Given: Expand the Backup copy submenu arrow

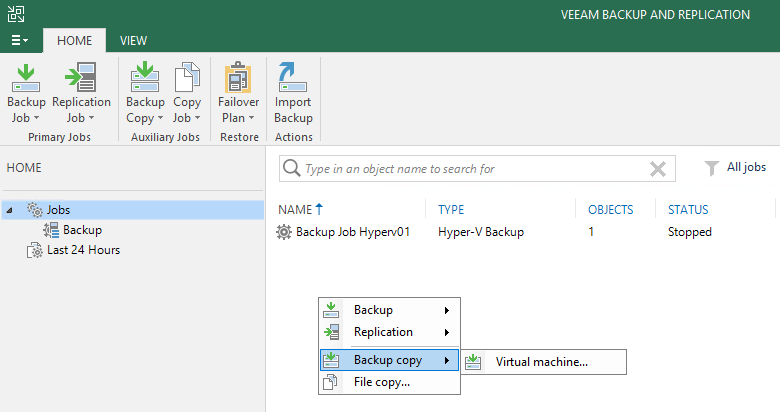Looking at the screenshot, I should point(447,360).
